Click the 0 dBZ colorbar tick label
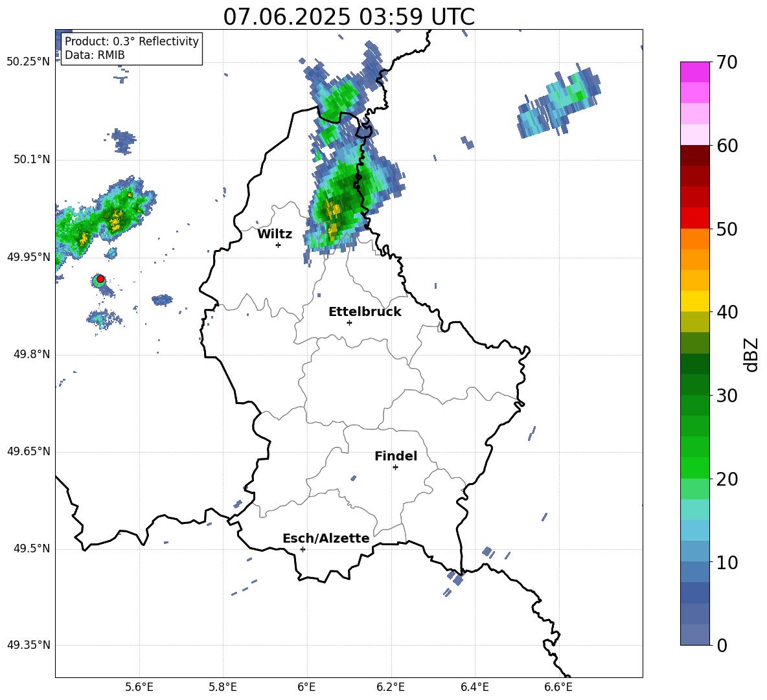This screenshot has width=767, height=700. coord(722,645)
